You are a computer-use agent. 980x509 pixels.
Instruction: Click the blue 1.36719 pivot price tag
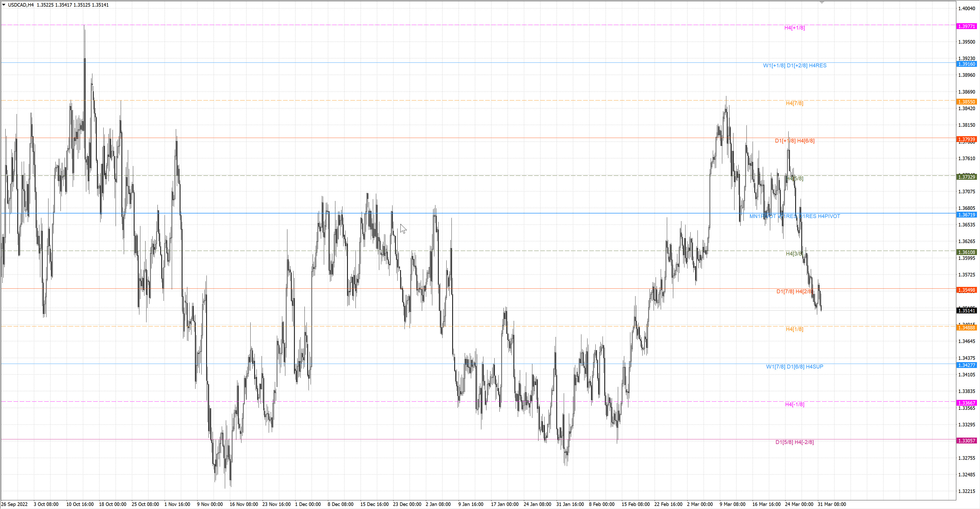[x=966, y=215]
